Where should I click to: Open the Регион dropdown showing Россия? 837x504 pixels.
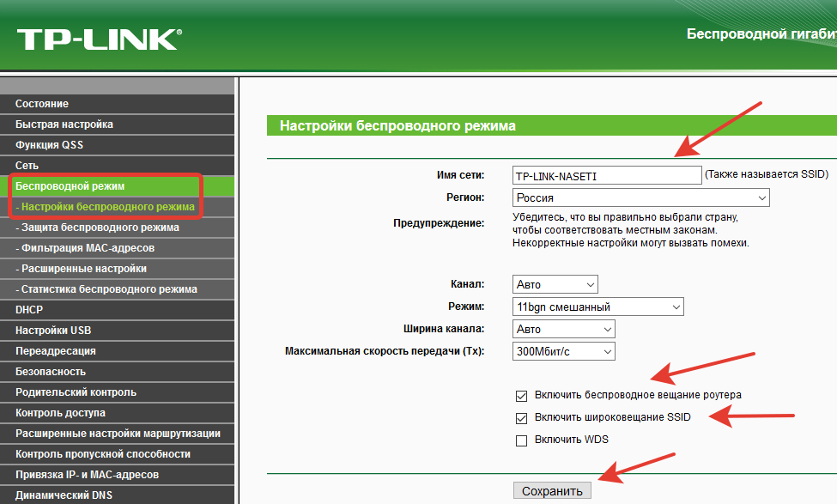coord(640,197)
